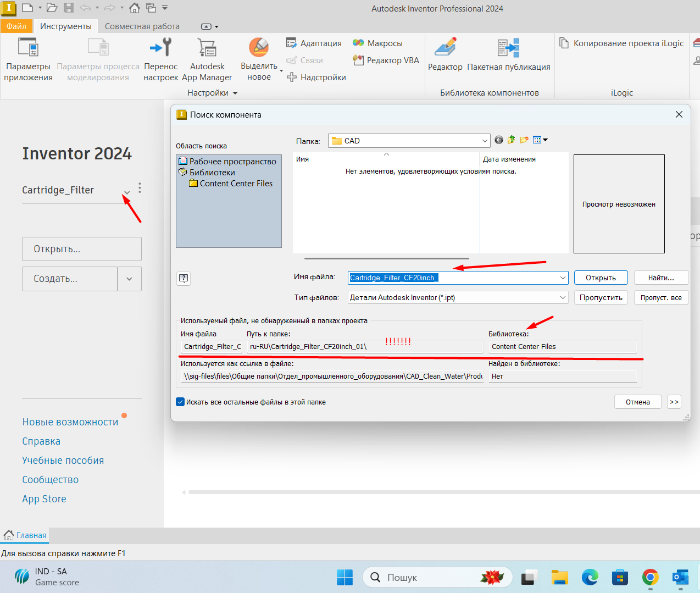
Task: Launch Редактор VBA
Action: [386, 60]
